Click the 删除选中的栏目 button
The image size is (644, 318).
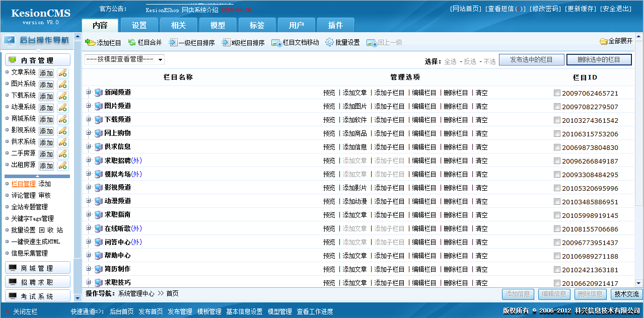point(599,60)
